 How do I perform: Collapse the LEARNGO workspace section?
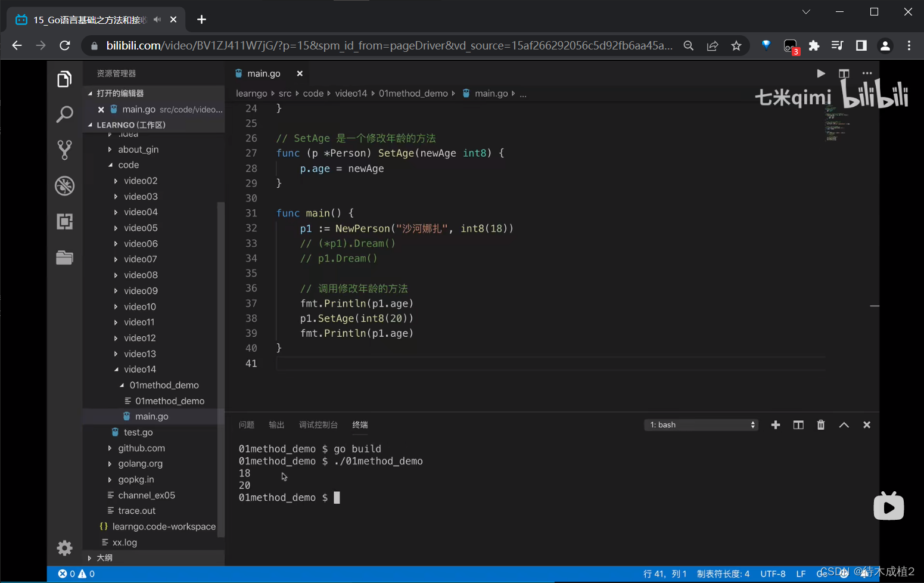(x=154, y=125)
